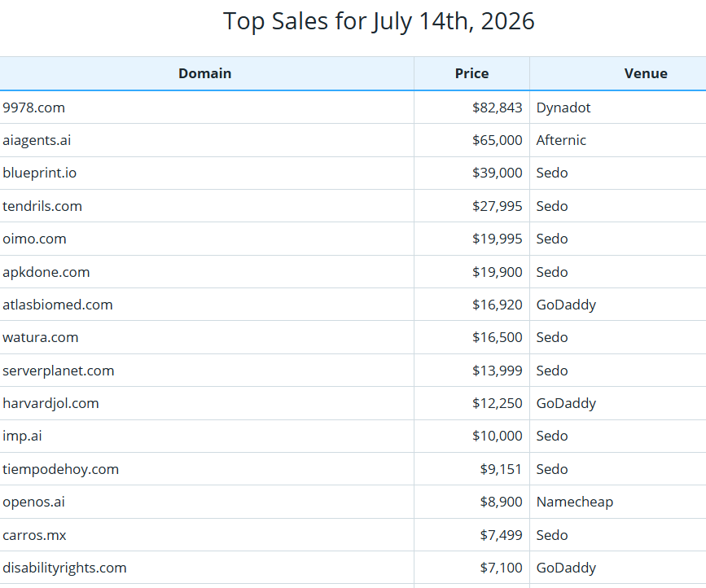Select the imp.ai domain
Image resolution: width=706 pixels, height=588 pixels.
point(22,436)
